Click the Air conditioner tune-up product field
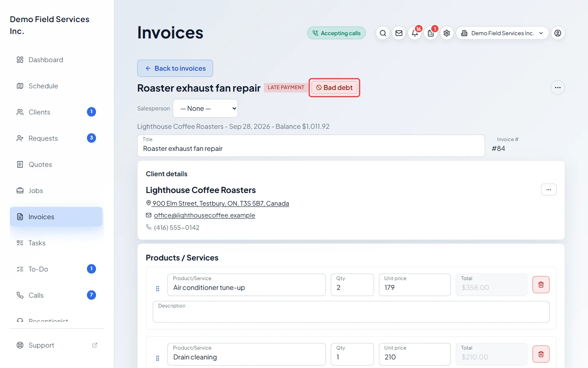This screenshot has width=588, height=368. tap(247, 285)
